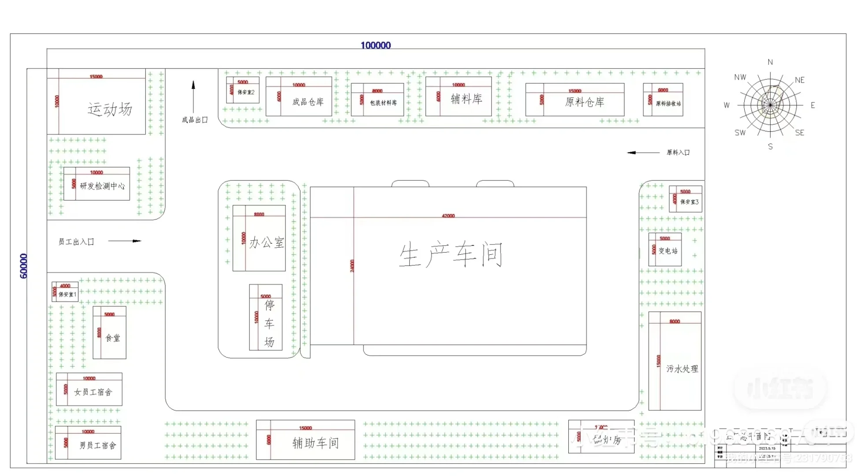Image resolution: width=868 pixels, height=476 pixels.
Task: Select the 原料仓库 building
Action: tap(584, 102)
